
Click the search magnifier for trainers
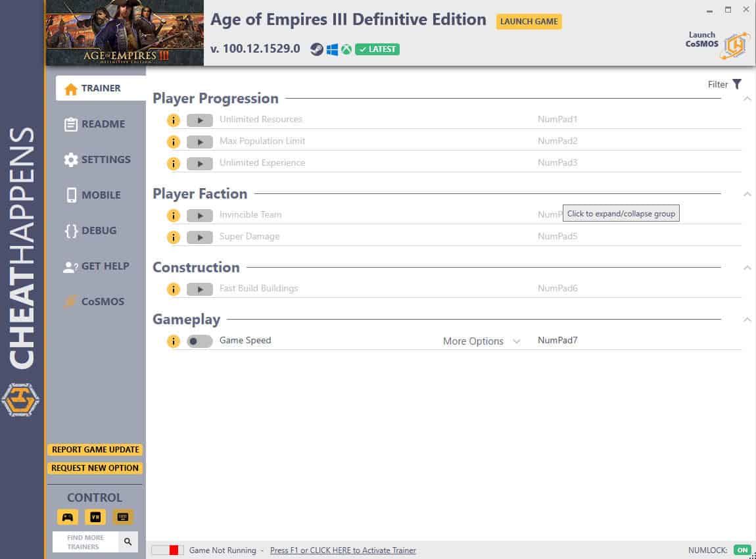coord(128,542)
